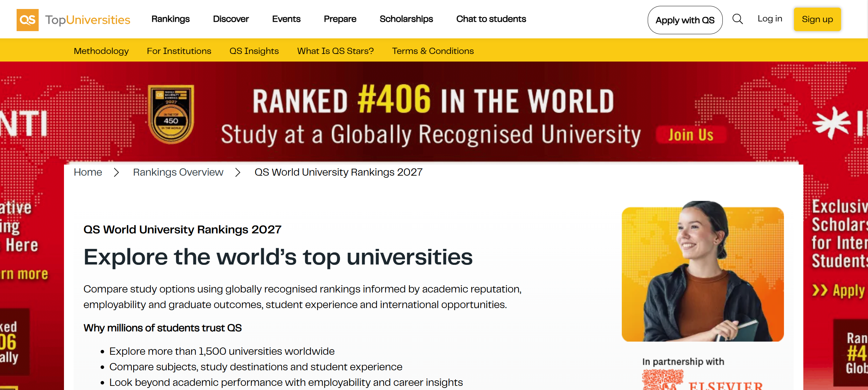The width and height of the screenshot is (868, 390).
Task: Click the Elsevier partner logo
Action: click(x=703, y=380)
